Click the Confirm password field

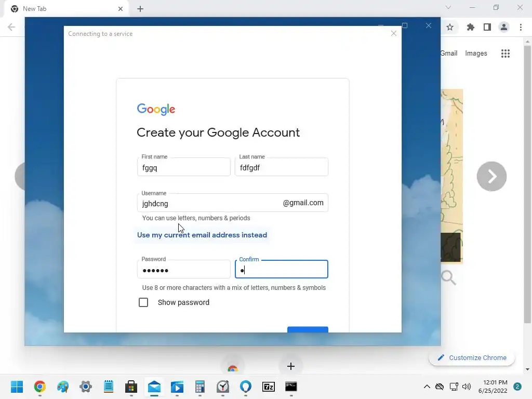[281, 269]
